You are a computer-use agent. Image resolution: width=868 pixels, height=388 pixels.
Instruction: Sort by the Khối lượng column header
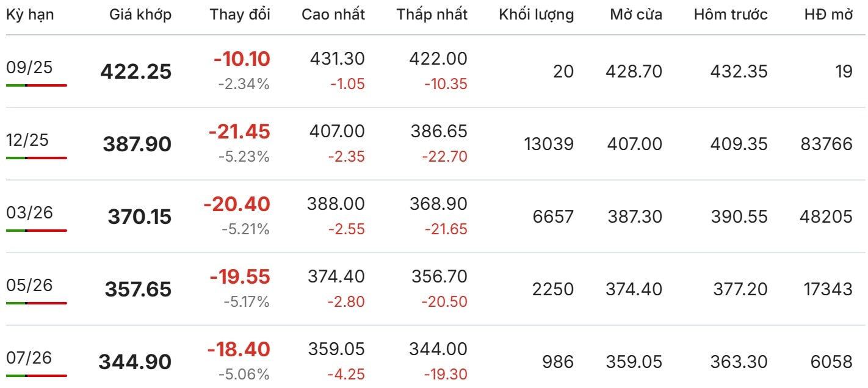537,15
